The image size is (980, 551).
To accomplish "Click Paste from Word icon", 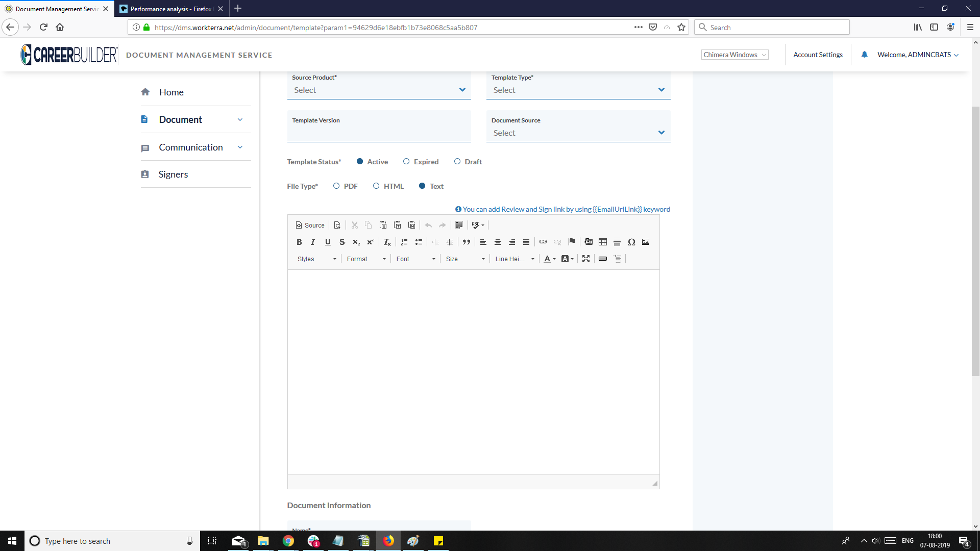I will pyautogui.click(x=412, y=226).
